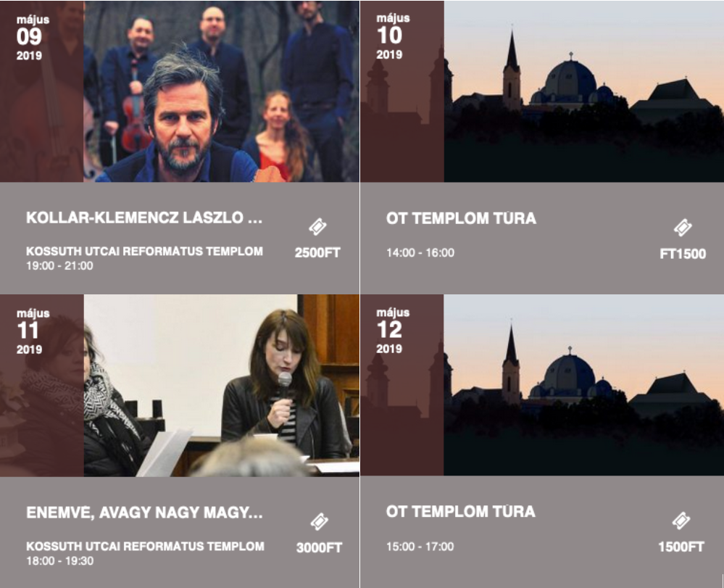724x588 pixels.
Task: Click ticket icon above 3000FT price
Action: (x=319, y=521)
